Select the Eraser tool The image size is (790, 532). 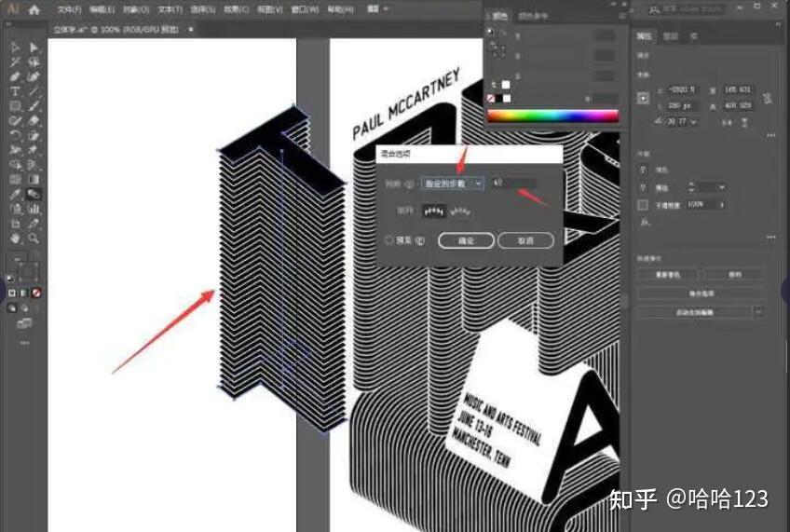coord(34,120)
